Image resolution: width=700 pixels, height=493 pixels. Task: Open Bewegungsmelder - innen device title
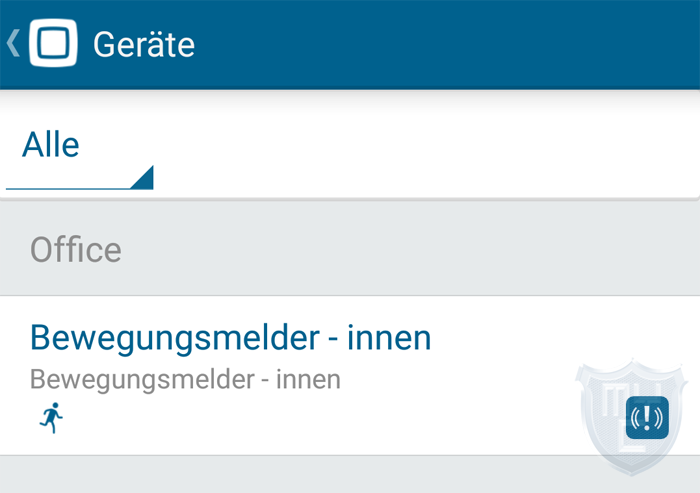[x=230, y=338]
